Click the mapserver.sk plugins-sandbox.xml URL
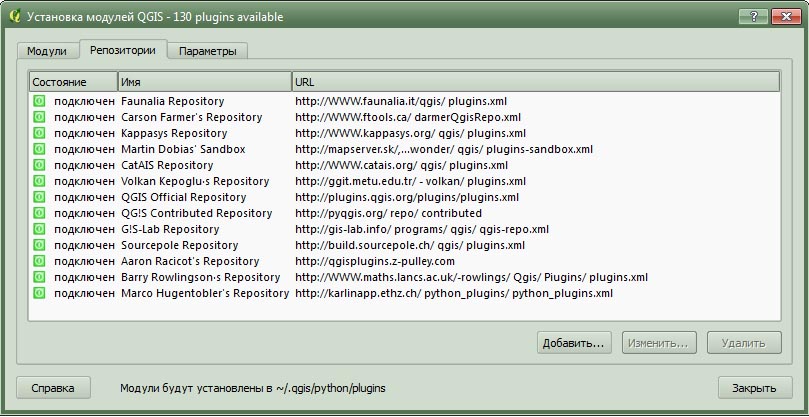Image resolution: width=809 pixels, height=417 pixels. [444, 149]
